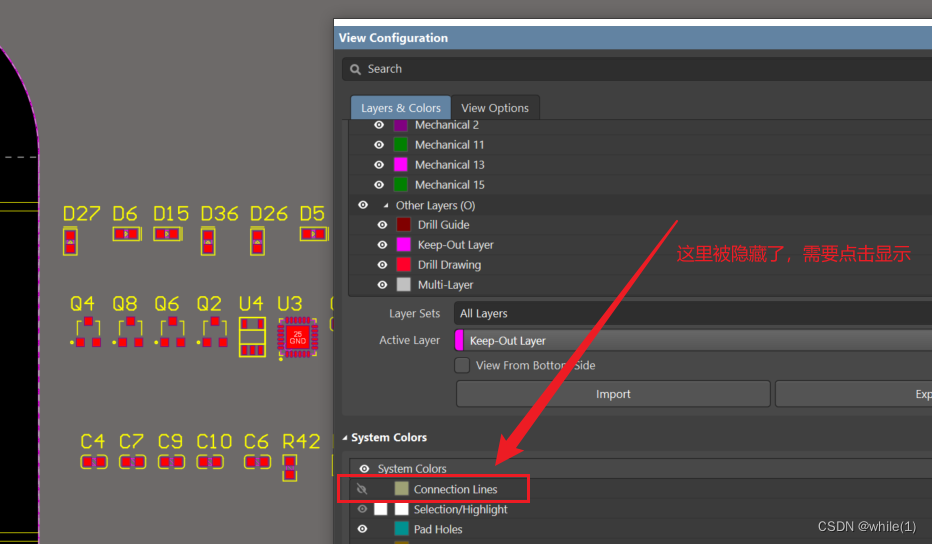Image resolution: width=932 pixels, height=544 pixels.
Task: Select diode D27 footprint
Action: (x=70, y=240)
